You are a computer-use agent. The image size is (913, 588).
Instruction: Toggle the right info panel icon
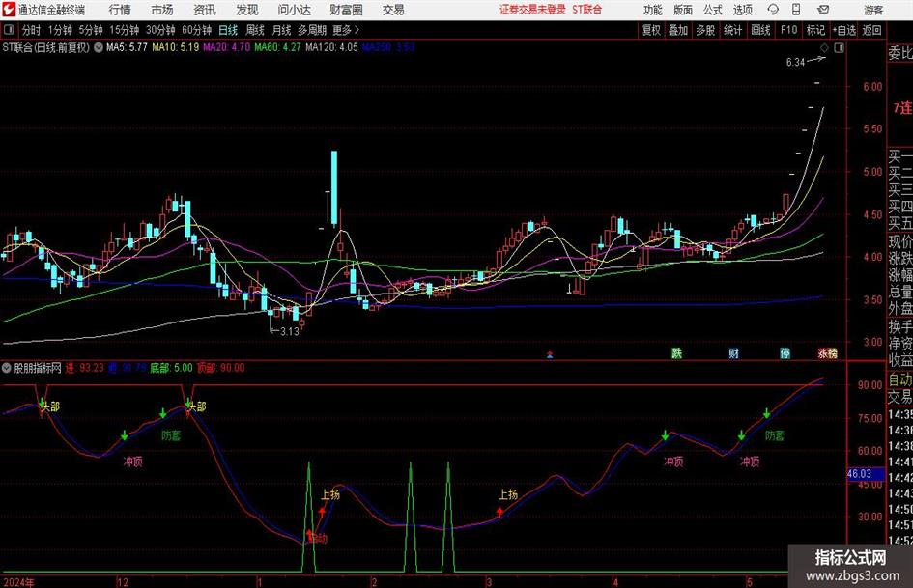click(x=839, y=47)
